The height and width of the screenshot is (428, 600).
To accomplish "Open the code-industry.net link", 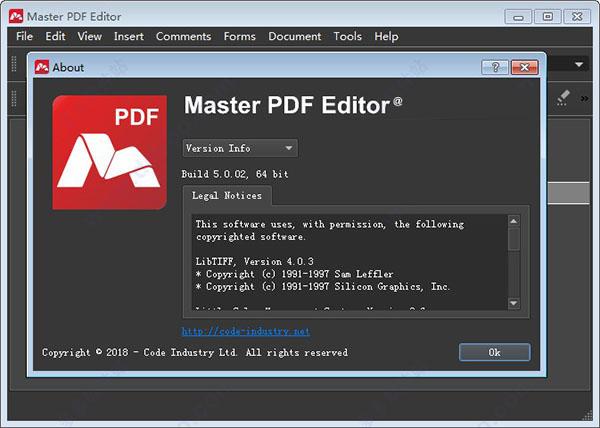I will tap(246, 331).
